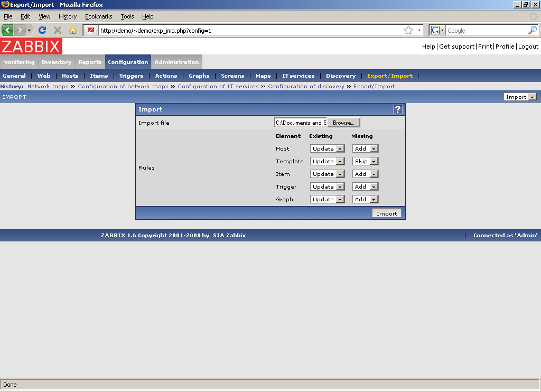Screen dimensions: 541x392
Task: Switch to the Inventory tab
Action: [56, 62]
